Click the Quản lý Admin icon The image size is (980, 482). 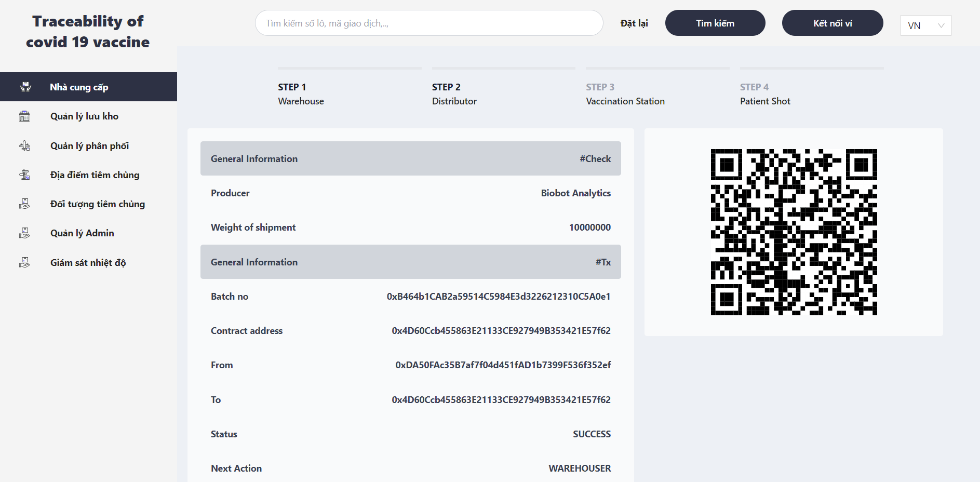click(x=24, y=233)
